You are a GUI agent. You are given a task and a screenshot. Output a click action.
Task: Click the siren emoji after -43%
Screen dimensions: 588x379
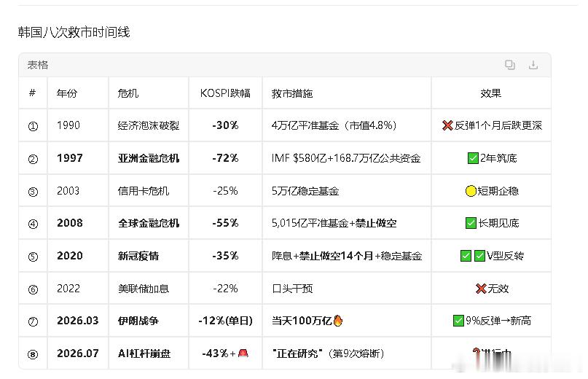point(243,353)
